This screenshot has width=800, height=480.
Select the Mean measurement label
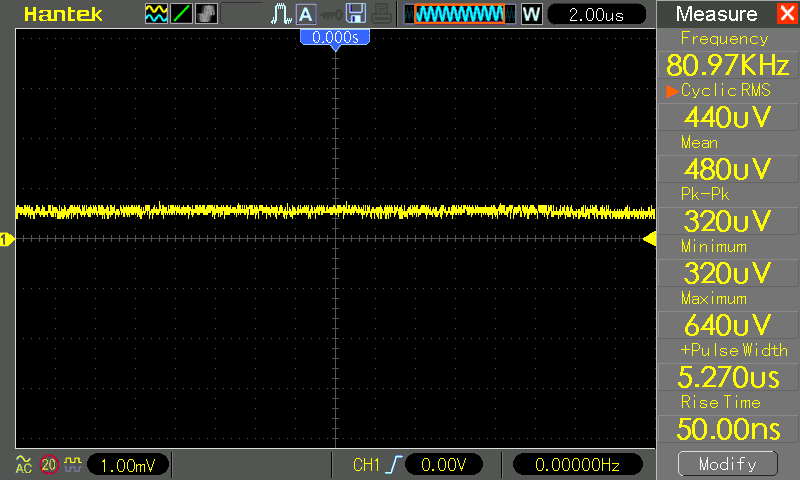pyautogui.click(x=699, y=142)
